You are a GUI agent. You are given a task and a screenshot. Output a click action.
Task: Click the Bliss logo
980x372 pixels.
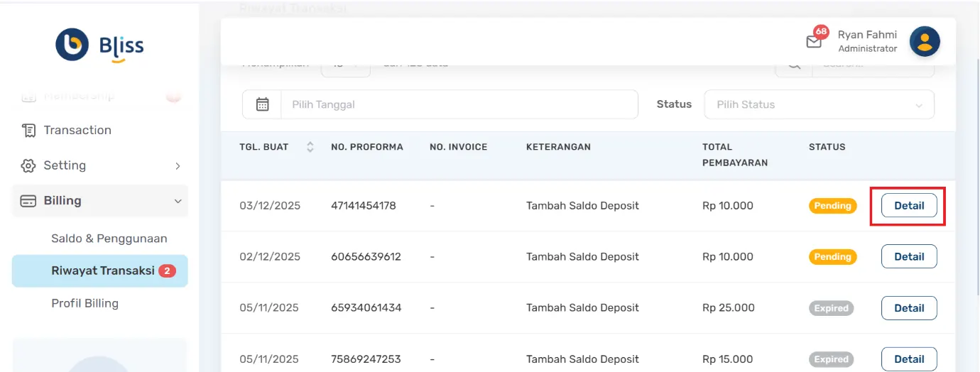(x=99, y=45)
